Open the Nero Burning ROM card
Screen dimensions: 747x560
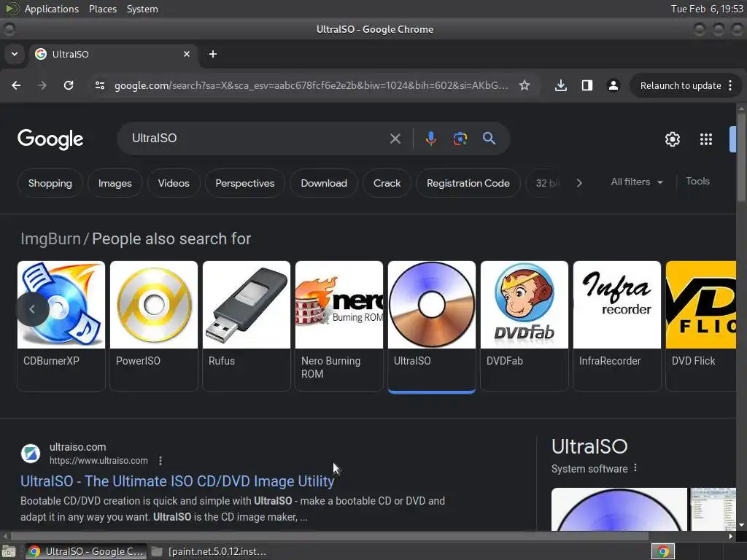(x=338, y=326)
